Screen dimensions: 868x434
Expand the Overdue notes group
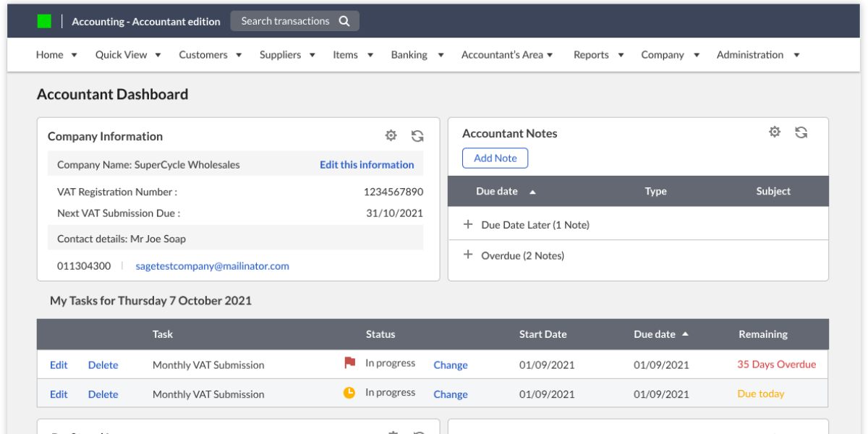click(469, 255)
